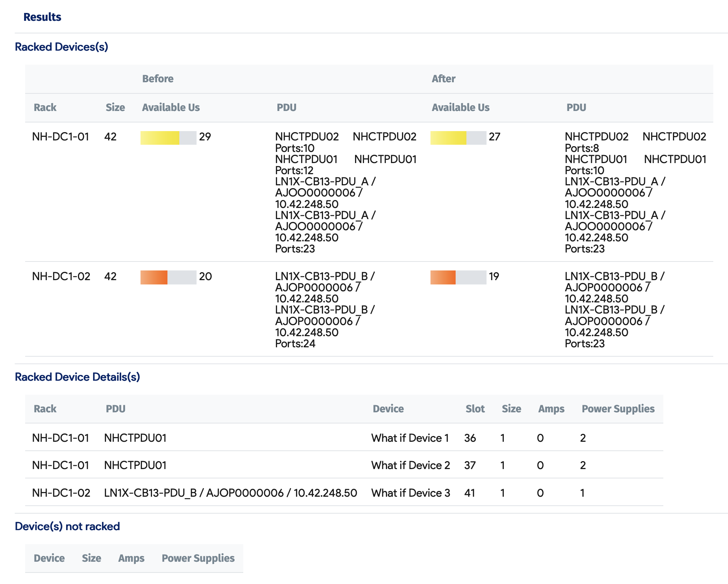Select the NH-DC1-02 rack in Racked Devices table
Viewport: 728px width, 584px height.
tap(61, 276)
